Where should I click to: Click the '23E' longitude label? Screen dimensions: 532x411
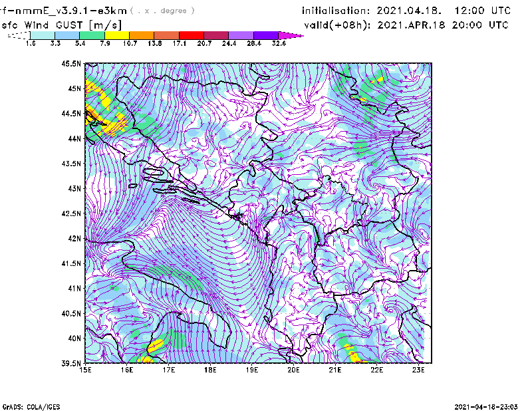click(x=418, y=370)
